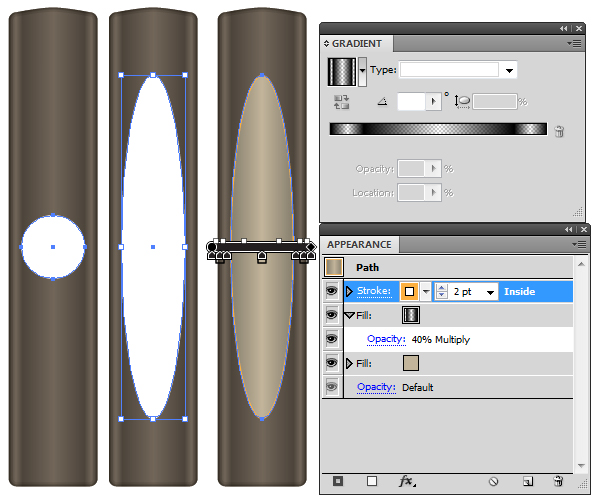Click the Opacity link for 40% Multiply
The image size is (599, 501).
386,339
